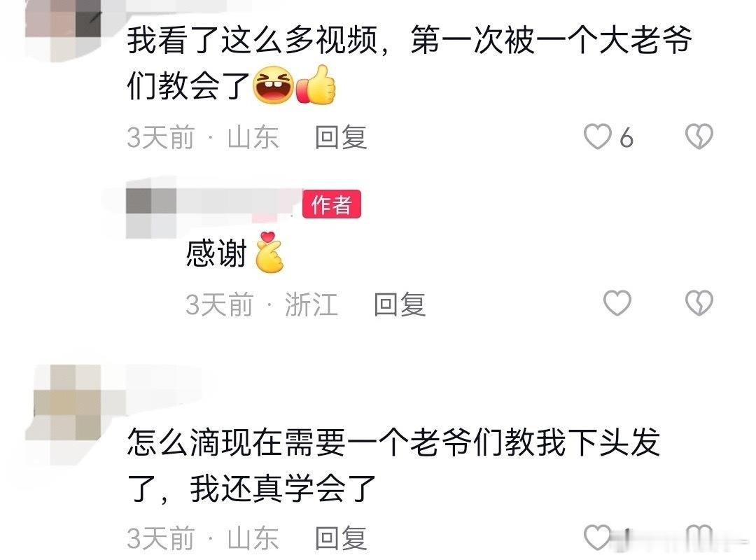
Task: Tap the laughing emoji in first comment
Action: [274, 85]
